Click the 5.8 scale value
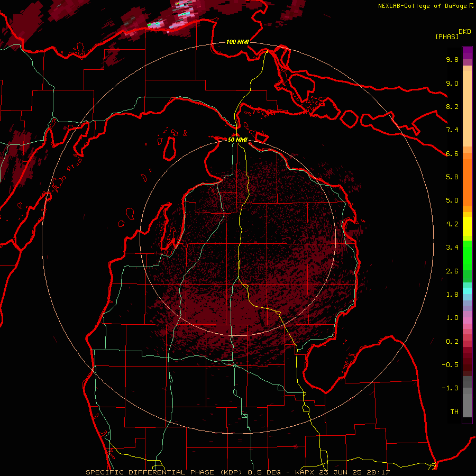476x476 pixels. (x=452, y=177)
